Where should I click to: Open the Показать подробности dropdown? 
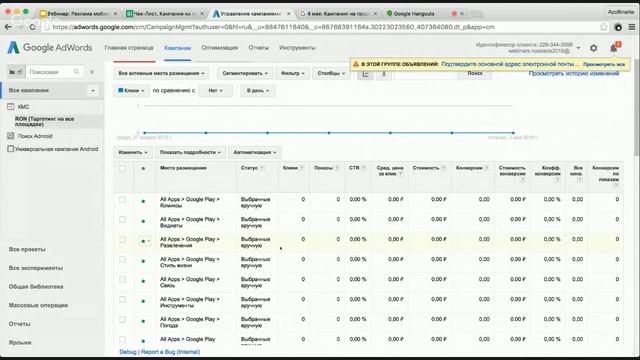click(190, 152)
